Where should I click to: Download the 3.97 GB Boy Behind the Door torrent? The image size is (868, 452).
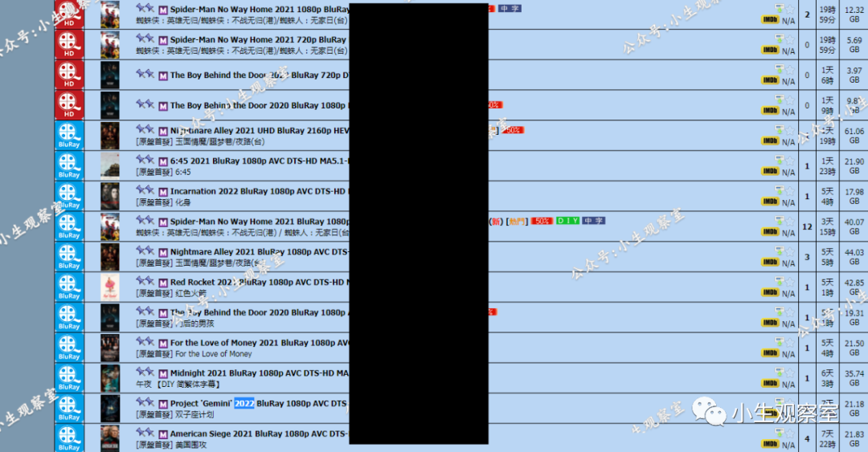[x=780, y=69]
